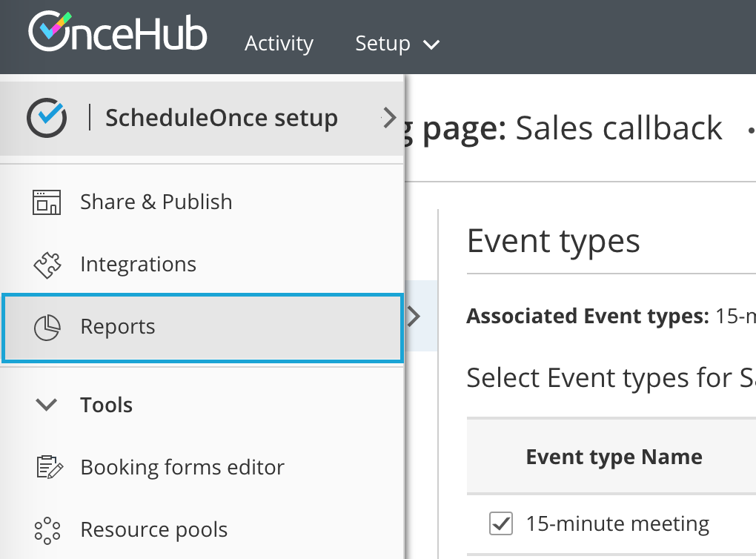Click the ScheduleOnce setup heading
Screen dimensions: 756x559
221,117
